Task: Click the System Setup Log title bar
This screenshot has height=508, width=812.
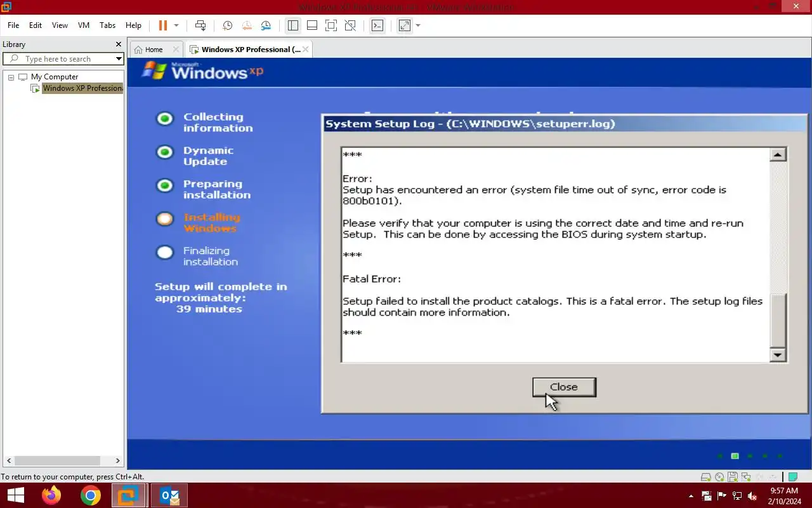Action: tap(565, 124)
